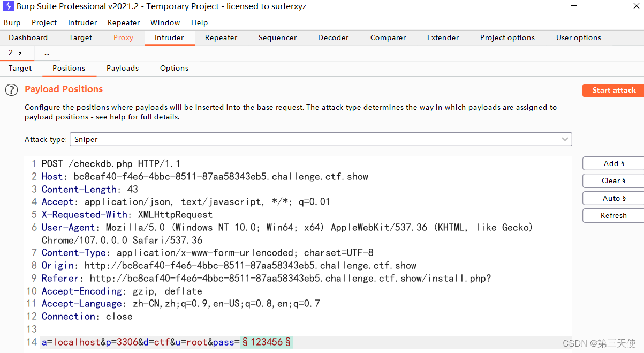The image size is (644, 353).
Task: Click the Host header line
Action: point(205,177)
